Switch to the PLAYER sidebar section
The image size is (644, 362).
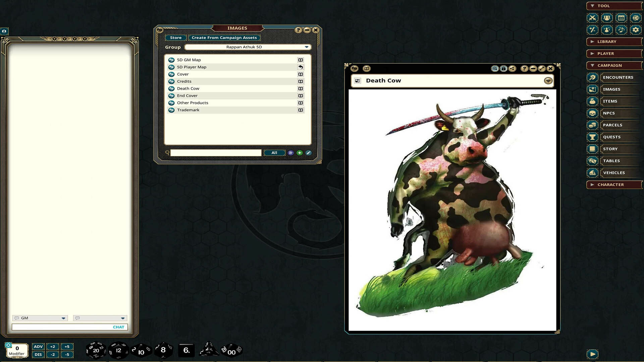point(614,53)
